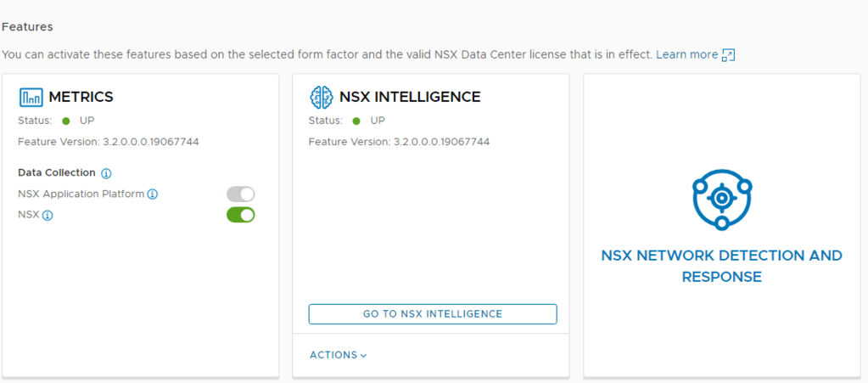Screen dimensions: 868x383
Task: Click the Features section heading
Action: tap(27, 27)
